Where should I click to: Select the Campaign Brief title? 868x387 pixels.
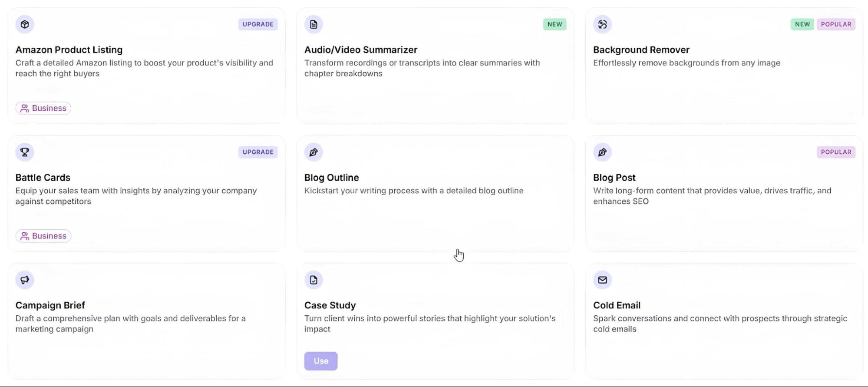[x=50, y=305]
